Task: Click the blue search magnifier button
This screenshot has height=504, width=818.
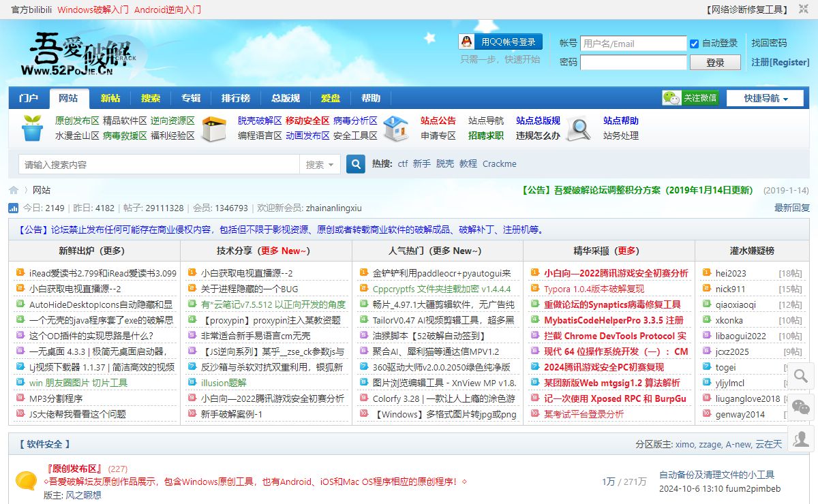Action: pyautogui.click(x=356, y=164)
